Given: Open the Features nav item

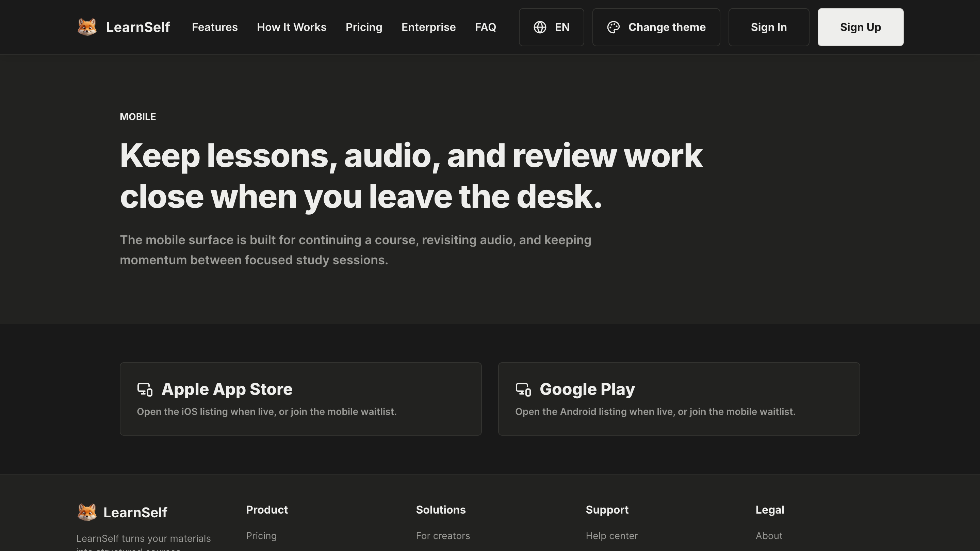Looking at the screenshot, I should [215, 27].
